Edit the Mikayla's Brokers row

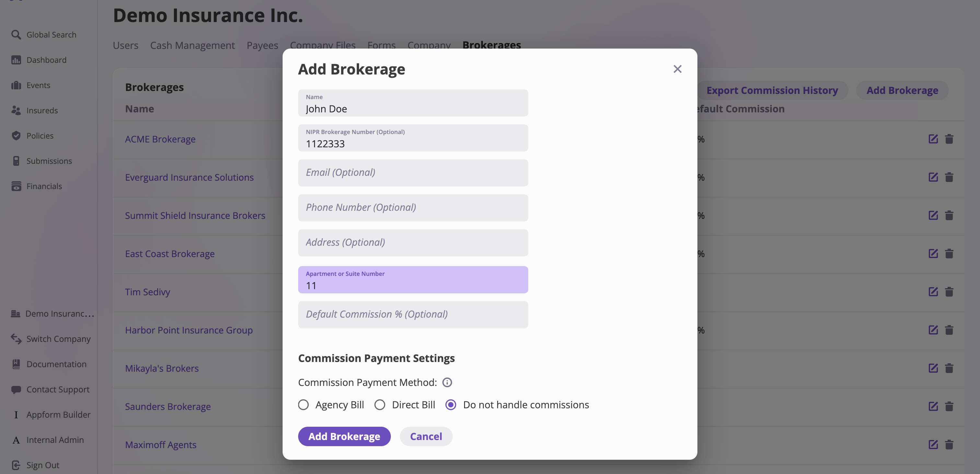coord(933,368)
